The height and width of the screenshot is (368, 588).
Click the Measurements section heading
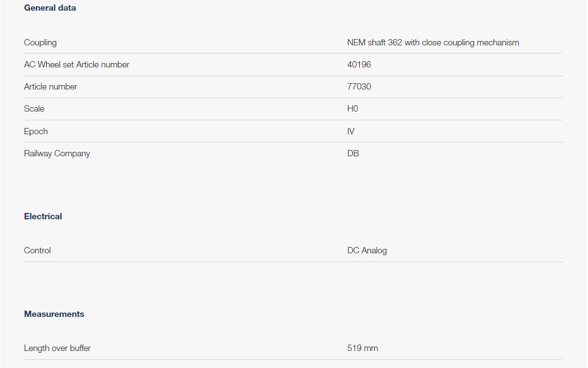tap(54, 314)
